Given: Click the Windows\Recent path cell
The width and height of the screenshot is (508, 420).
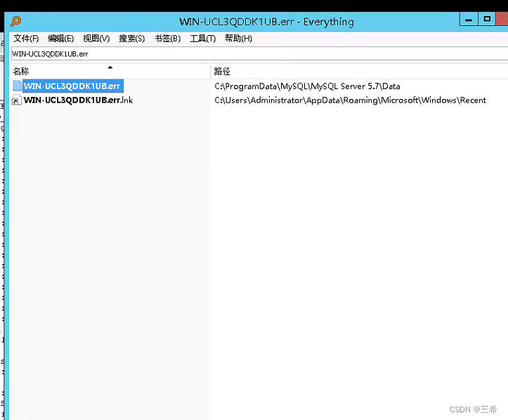Looking at the screenshot, I should 350,100.
